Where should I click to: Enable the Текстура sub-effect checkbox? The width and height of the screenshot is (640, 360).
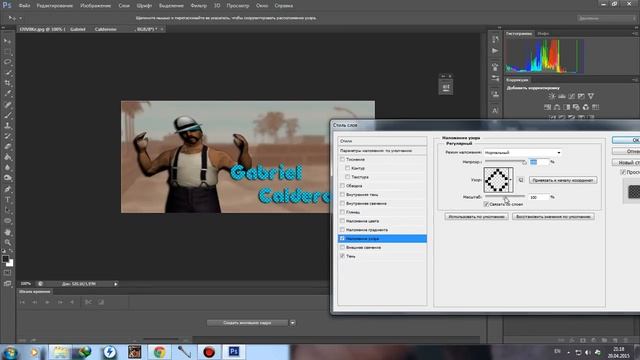(x=347, y=177)
